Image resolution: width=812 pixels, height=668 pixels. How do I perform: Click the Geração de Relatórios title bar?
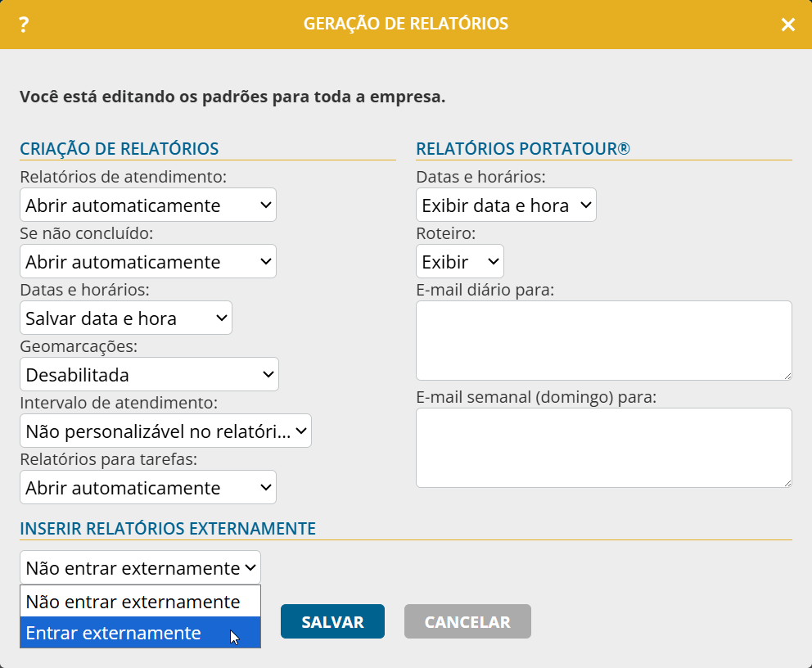[405, 25]
